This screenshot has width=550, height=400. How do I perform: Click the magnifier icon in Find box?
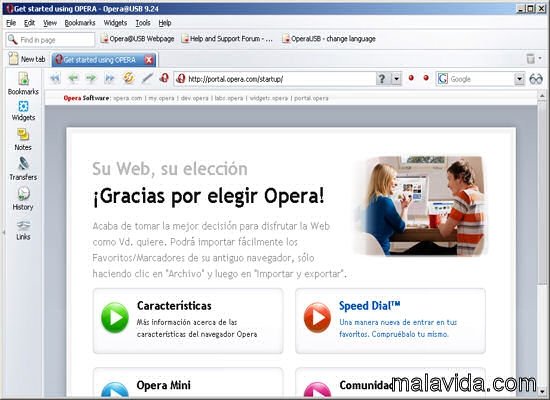[13, 39]
